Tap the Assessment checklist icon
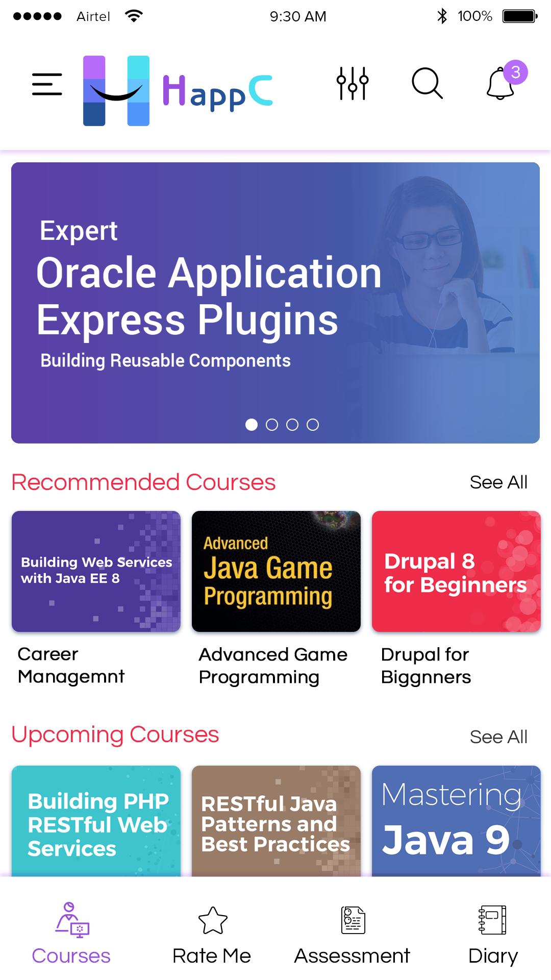551x980 pixels. (353, 920)
